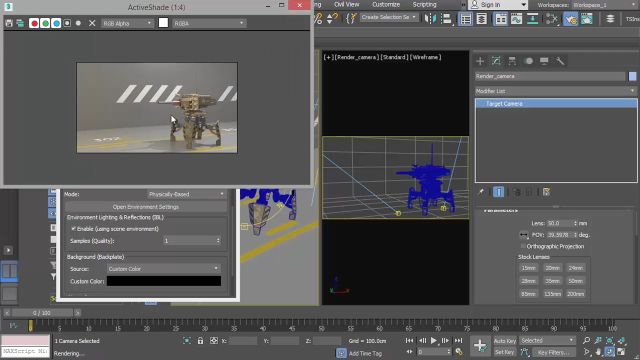The width and height of the screenshot is (640, 360).
Task: Click the ActiveShade clone window icon
Action: coord(20,23)
